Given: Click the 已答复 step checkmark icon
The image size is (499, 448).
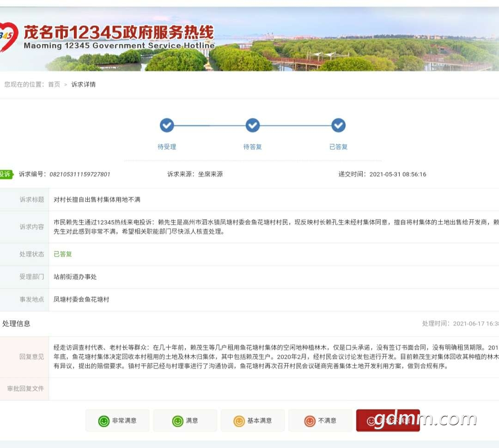Looking at the screenshot, I should point(338,125).
